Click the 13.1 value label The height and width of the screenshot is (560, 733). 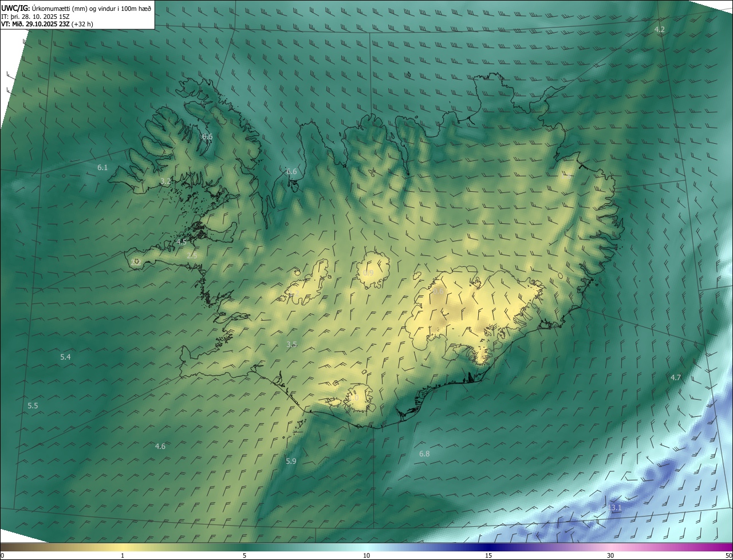pos(614,507)
